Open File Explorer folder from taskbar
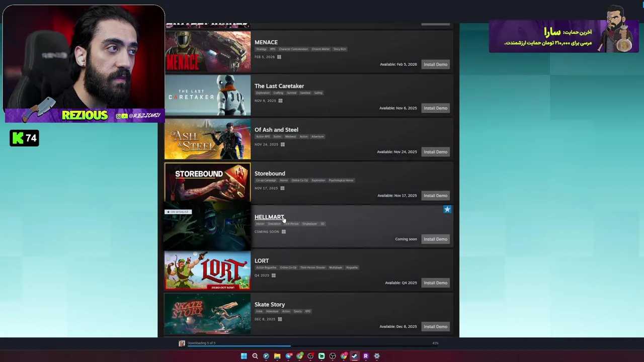Image resolution: width=644 pixels, height=362 pixels. pos(277,356)
